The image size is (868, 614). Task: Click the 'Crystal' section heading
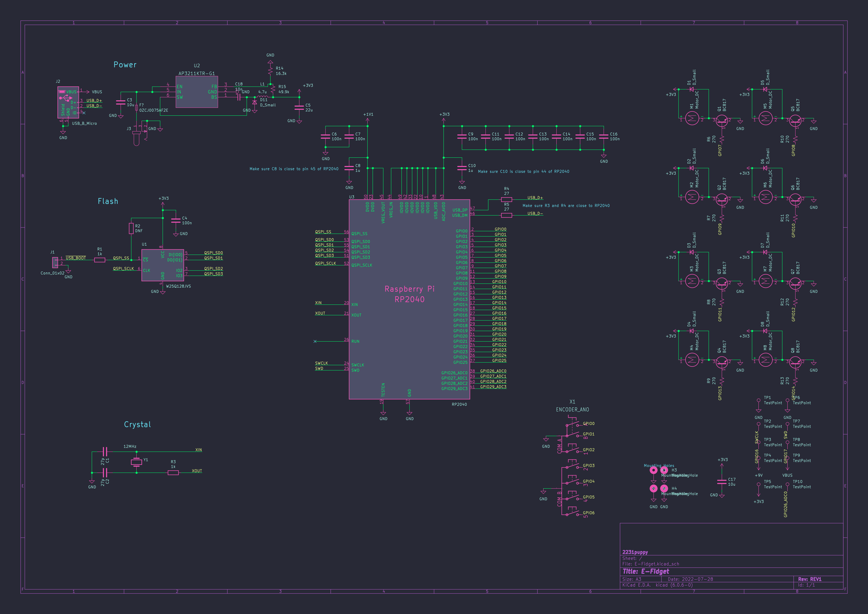138,424
